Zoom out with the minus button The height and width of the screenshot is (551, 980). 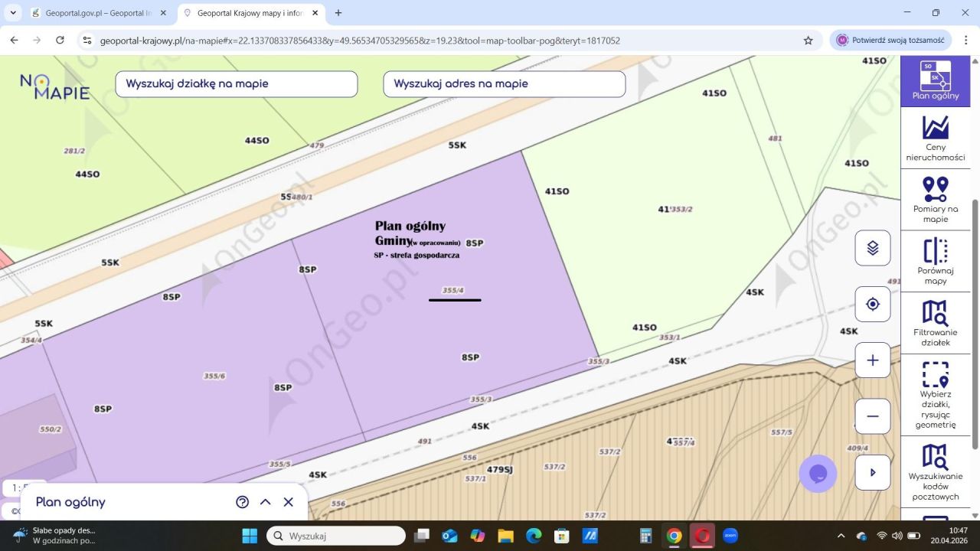[x=872, y=416]
